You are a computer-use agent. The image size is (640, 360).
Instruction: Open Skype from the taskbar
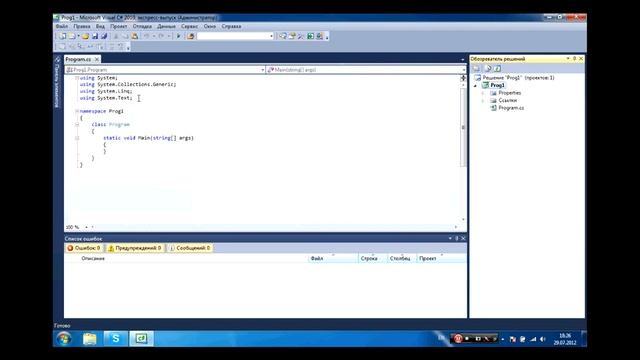(116, 339)
